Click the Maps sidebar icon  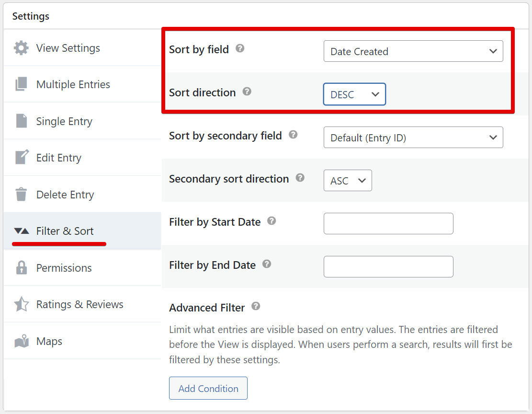click(x=21, y=342)
